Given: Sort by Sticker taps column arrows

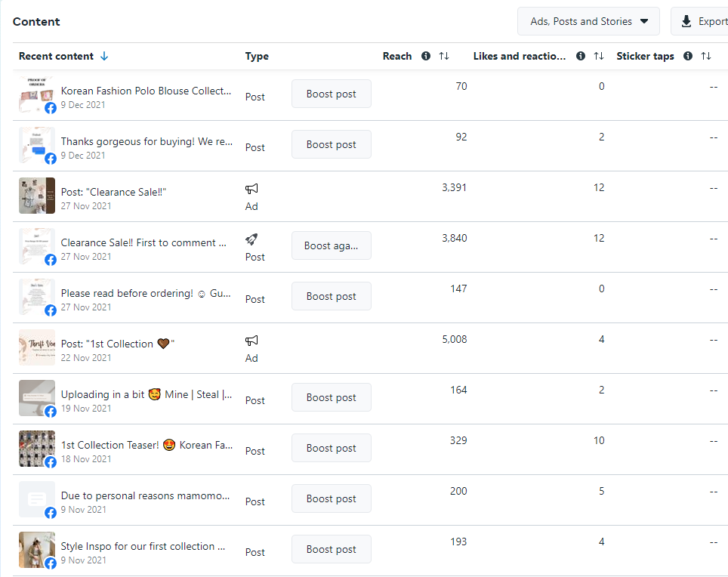Looking at the screenshot, I should 706,56.
